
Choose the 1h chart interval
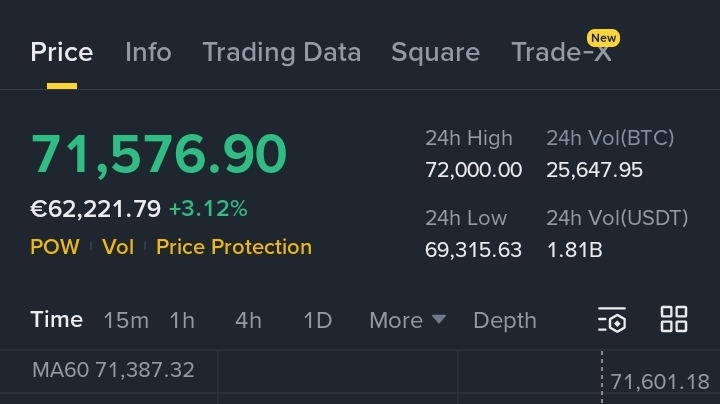click(182, 320)
